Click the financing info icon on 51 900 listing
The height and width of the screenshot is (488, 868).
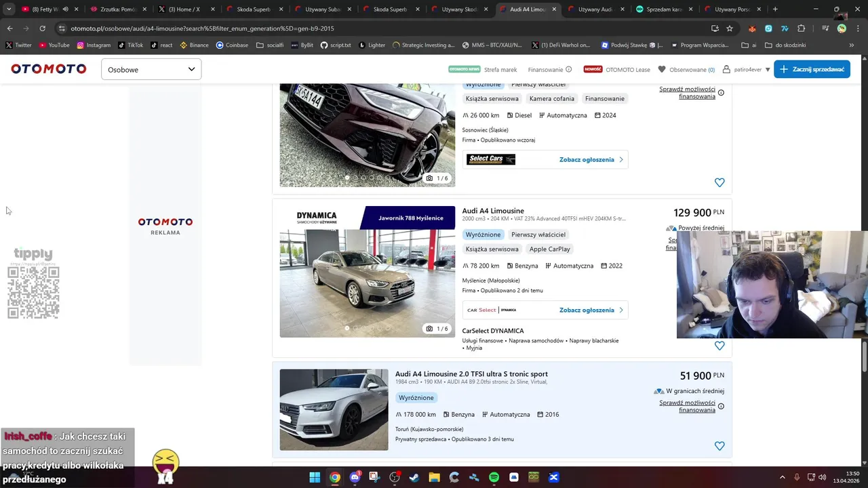click(x=721, y=407)
